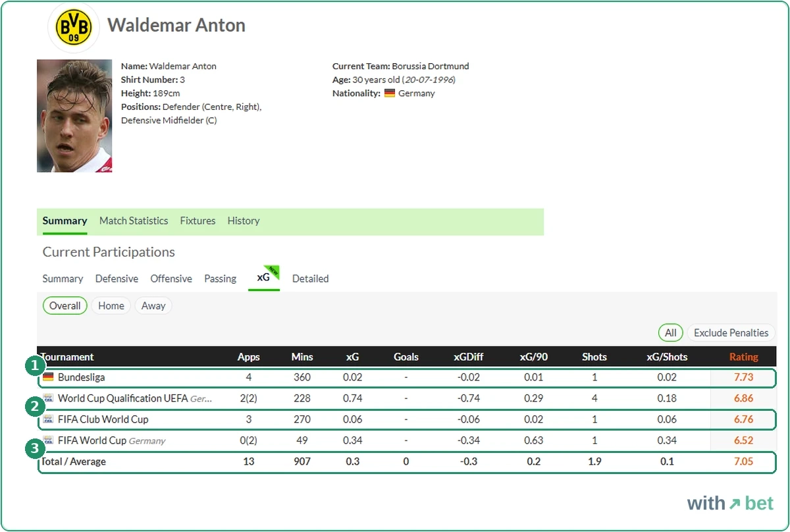
Task: Sort table by Rating column header
Action: (x=744, y=357)
